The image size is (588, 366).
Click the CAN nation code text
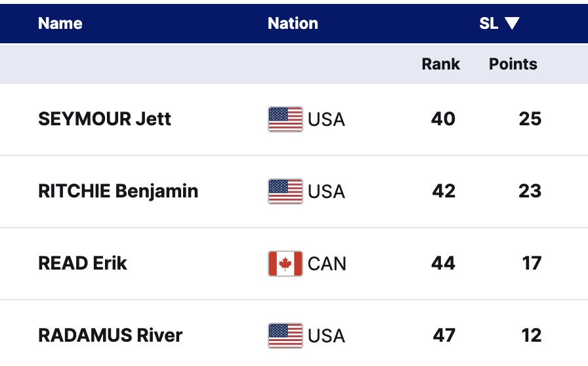(x=327, y=264)
